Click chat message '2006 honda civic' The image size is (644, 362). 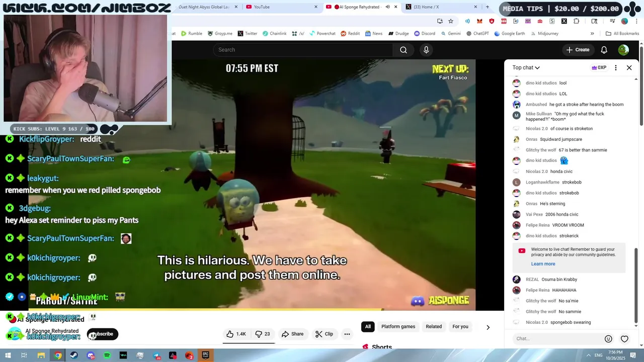click(562, 214)
